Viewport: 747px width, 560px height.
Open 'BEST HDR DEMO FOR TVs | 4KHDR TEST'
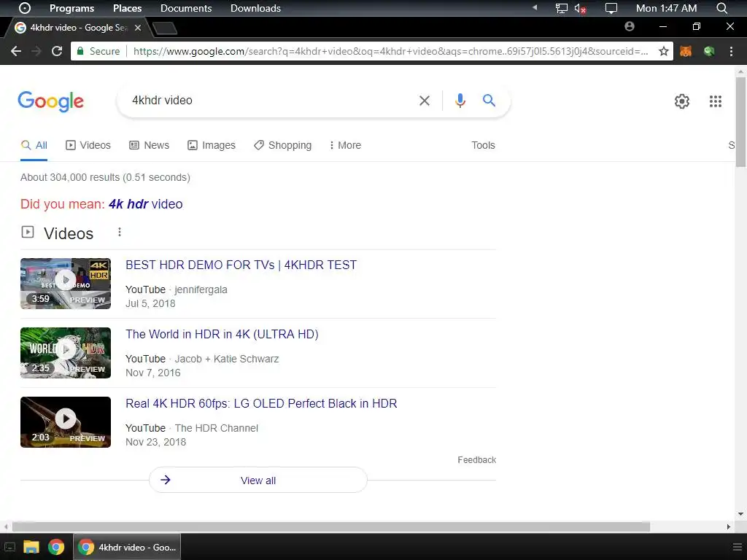(x=241, y=265)
